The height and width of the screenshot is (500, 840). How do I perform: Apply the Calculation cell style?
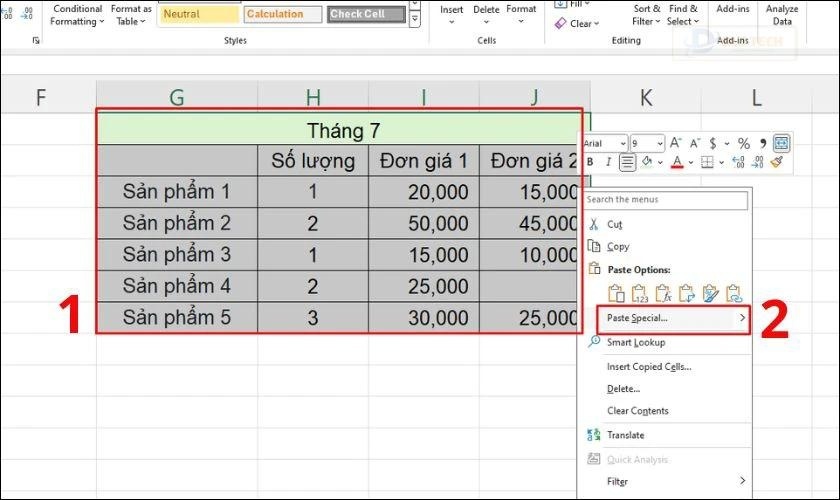(283, 14)
